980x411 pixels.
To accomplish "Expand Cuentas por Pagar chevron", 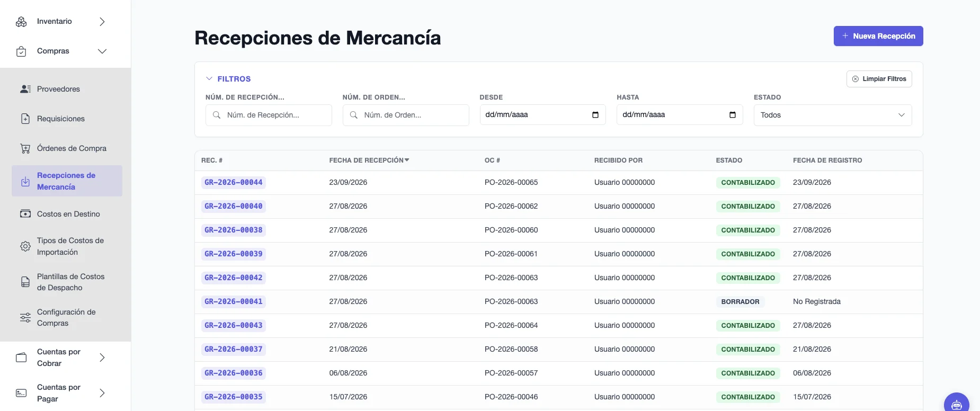I will [102, 393].
